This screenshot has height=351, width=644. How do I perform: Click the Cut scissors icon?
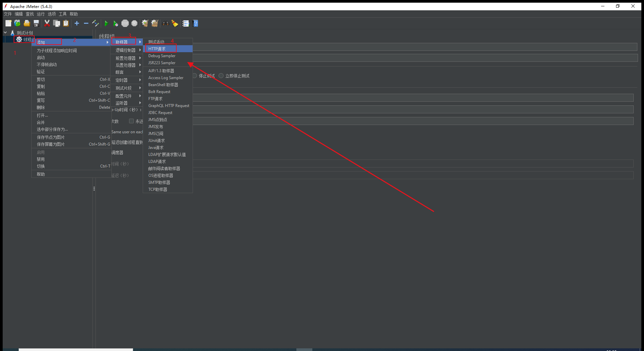click(x=47, y=23)
